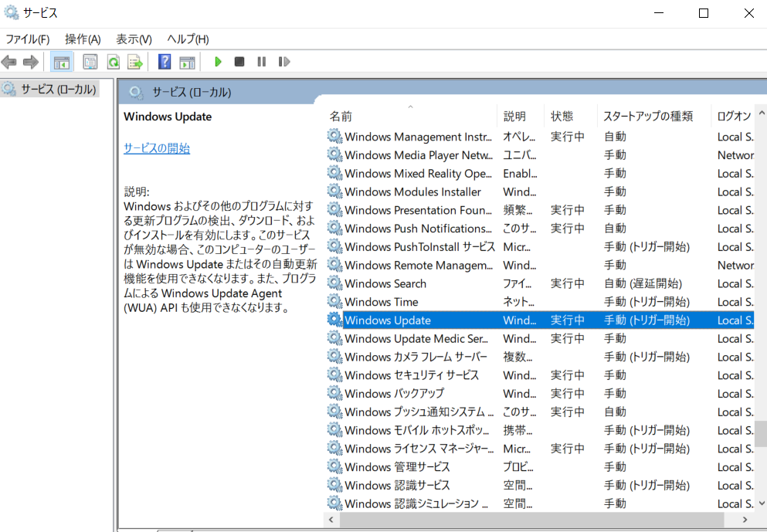The width and height of the screenshot is (767, 532).
Task: Click the Restart service icon
Action: [284, 62]
